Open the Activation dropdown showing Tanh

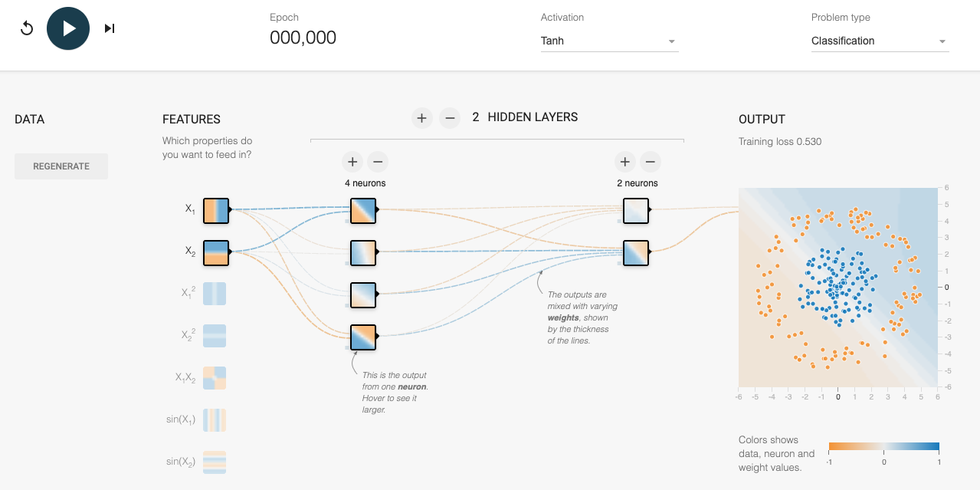point(609,41)
